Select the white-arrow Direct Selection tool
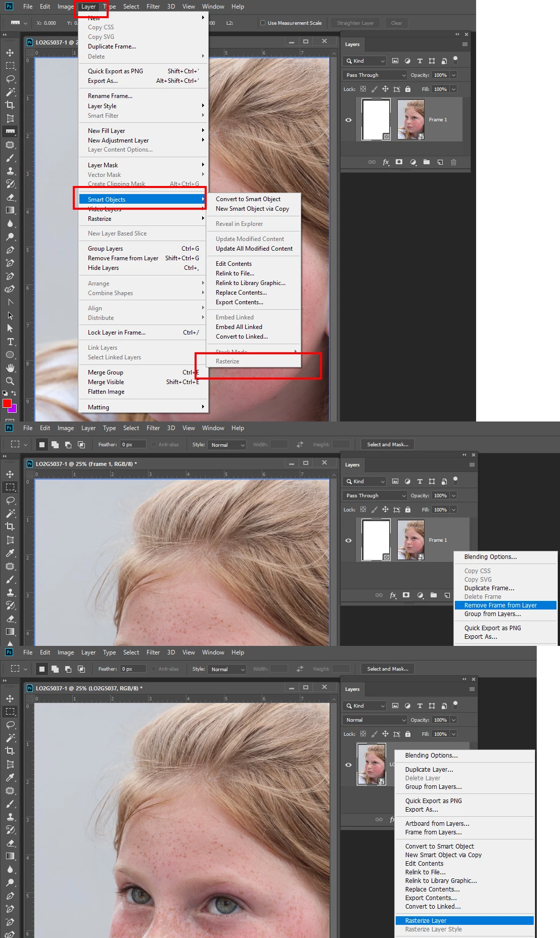Screen dimensions: 560x938 tap(10, 329)
